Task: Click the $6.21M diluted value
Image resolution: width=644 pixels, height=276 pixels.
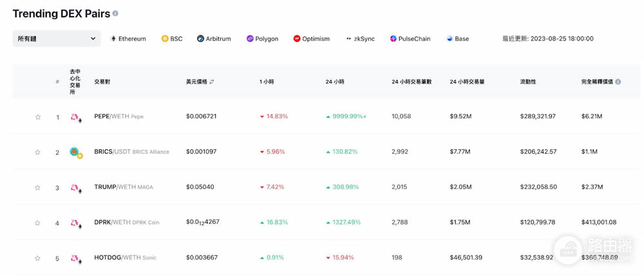Action: coord(592,116)
